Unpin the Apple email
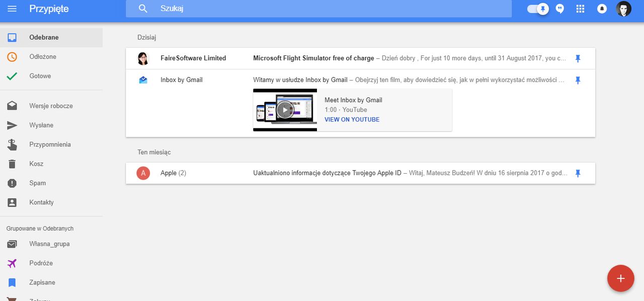The image size is (644, 301). [x=578, y=173]
